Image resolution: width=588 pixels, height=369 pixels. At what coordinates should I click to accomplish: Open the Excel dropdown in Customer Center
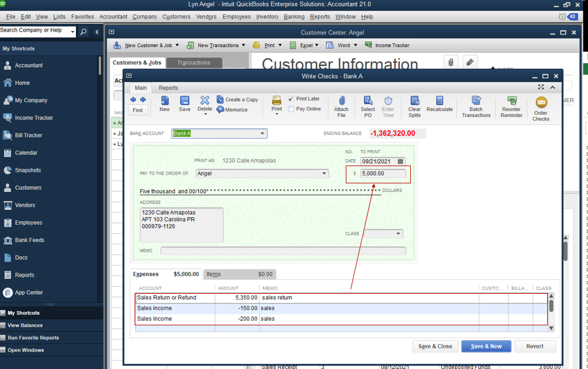coord(317,45)
